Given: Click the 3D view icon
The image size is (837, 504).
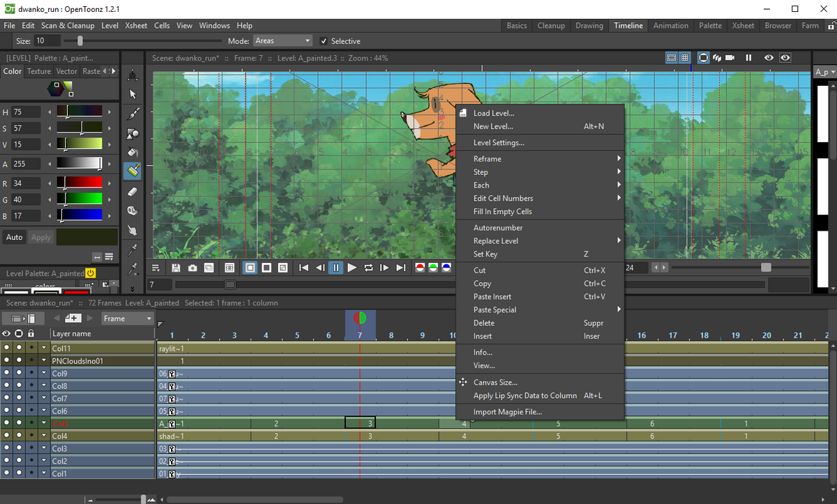Looking at the screenshot, I should coord(716,58).
